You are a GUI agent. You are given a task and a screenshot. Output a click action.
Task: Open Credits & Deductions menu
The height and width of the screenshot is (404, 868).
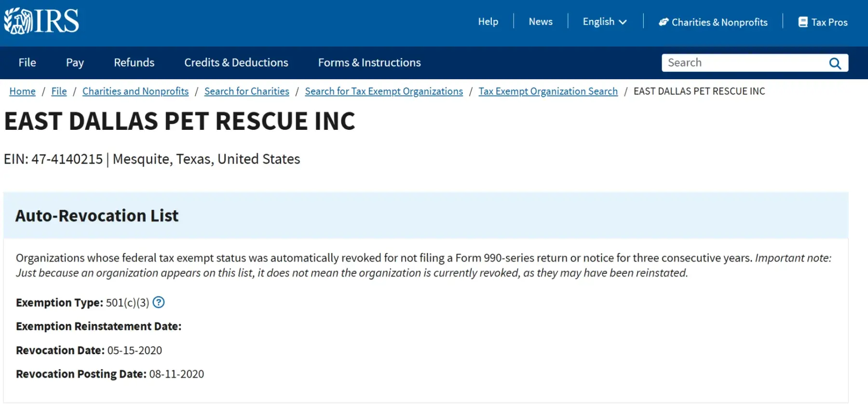click(236, 63)
